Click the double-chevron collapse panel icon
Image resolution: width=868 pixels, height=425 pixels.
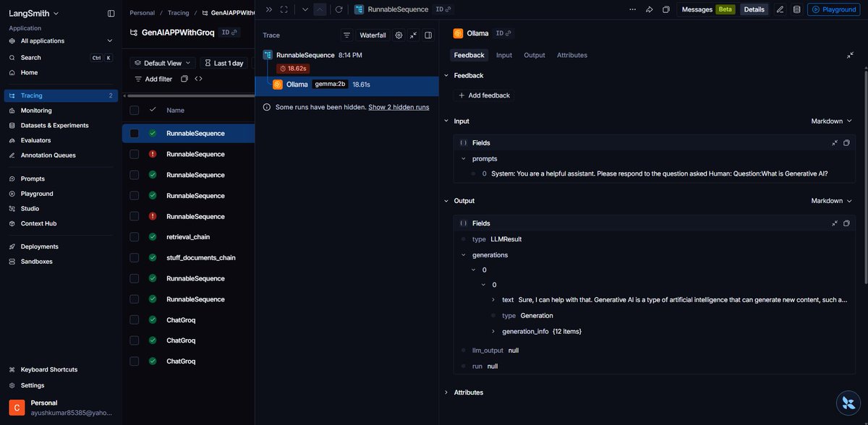(x=269, y=9)
